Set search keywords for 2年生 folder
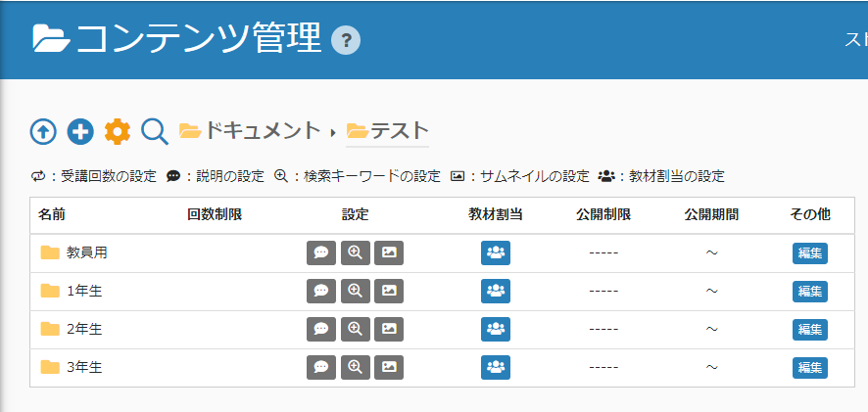 point(355,329)
